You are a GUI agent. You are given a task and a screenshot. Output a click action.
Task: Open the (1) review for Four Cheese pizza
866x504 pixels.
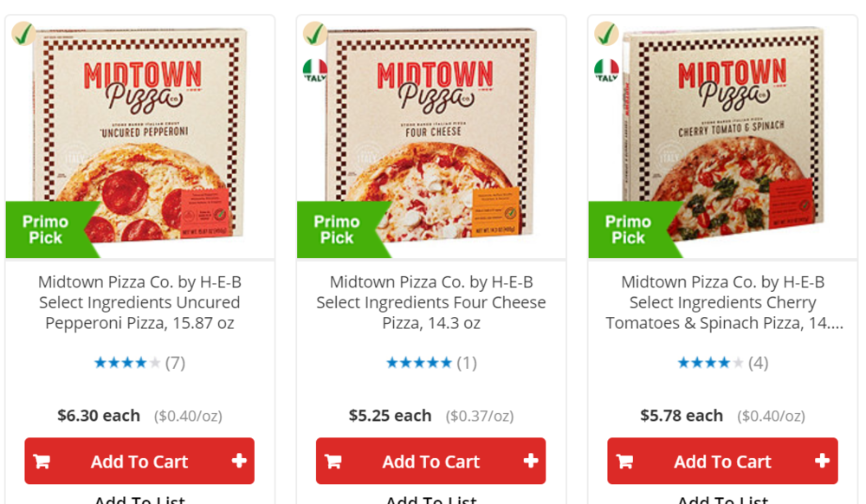[x=467, y=363]
